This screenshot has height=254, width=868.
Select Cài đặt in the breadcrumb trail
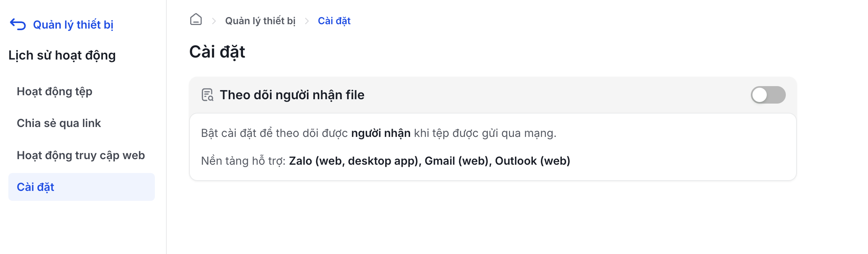(x=334, y=21)
